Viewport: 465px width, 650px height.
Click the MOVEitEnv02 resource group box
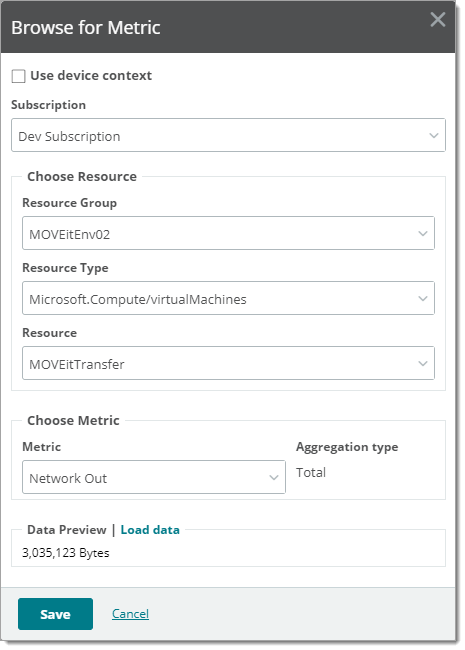pyautogui.click(x=228, y=233)
